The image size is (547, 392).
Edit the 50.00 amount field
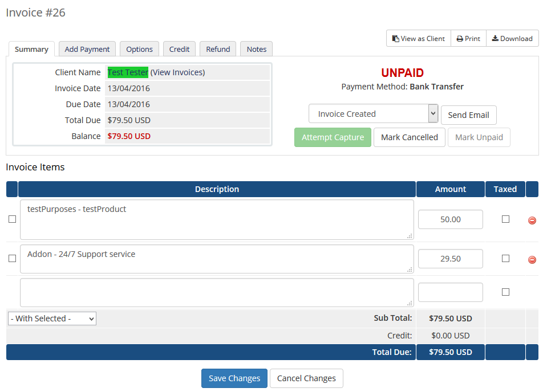[x=451, y=219]
